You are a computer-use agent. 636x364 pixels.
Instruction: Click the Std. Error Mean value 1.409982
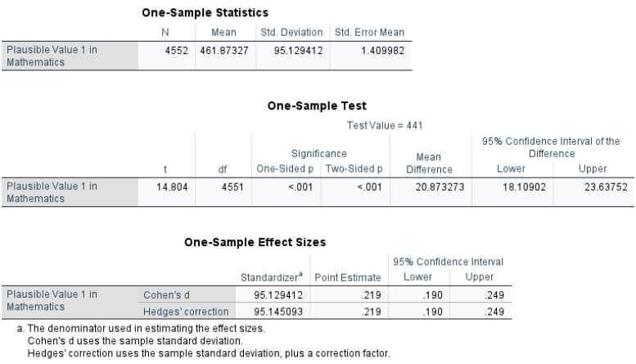pos(382,51)
